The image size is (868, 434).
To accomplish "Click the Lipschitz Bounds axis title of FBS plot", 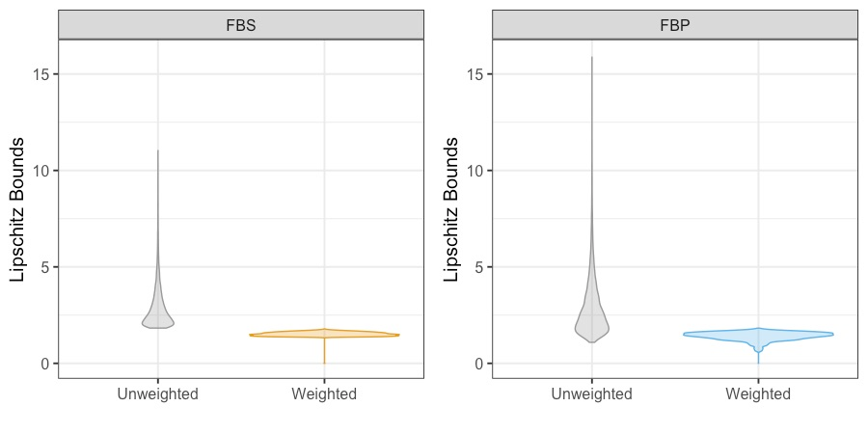I will click(18, 208).
